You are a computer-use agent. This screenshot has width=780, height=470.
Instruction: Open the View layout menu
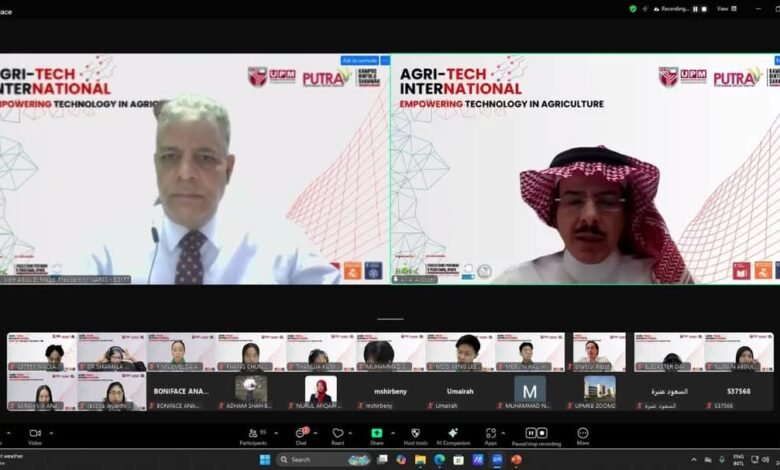point(727,9)
